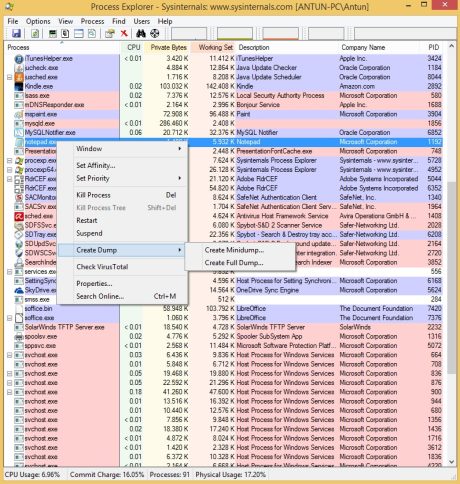Click the CPU usage history graph in toolbar
This screenshot has height=484, width=460.
point(189,34)
